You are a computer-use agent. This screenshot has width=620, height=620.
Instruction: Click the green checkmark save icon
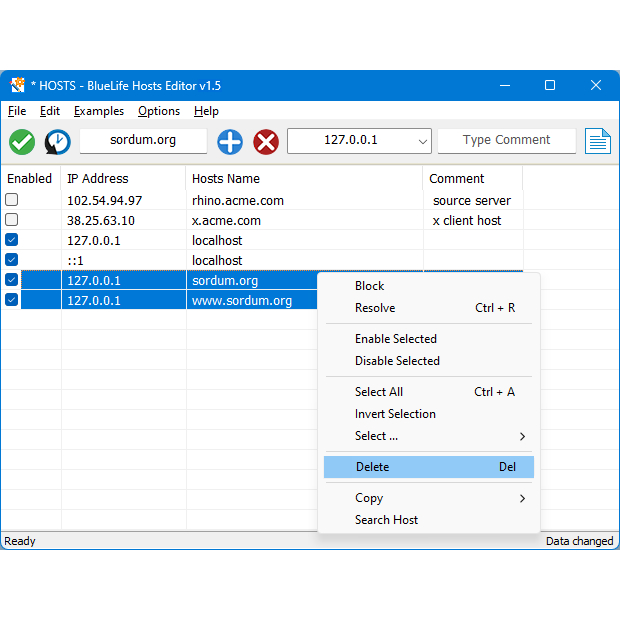coord(22,142)
